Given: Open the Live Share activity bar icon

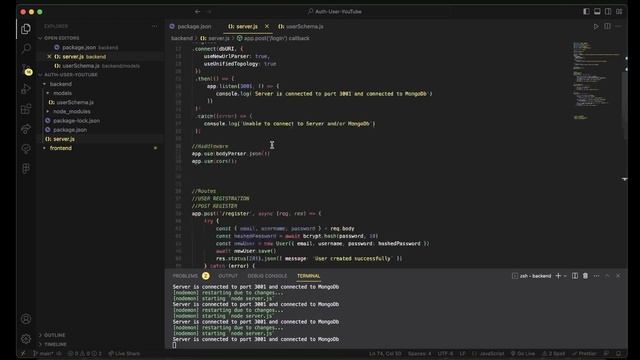Looking at the screenshot, I should pyautogui.click(x=26, y=129).
